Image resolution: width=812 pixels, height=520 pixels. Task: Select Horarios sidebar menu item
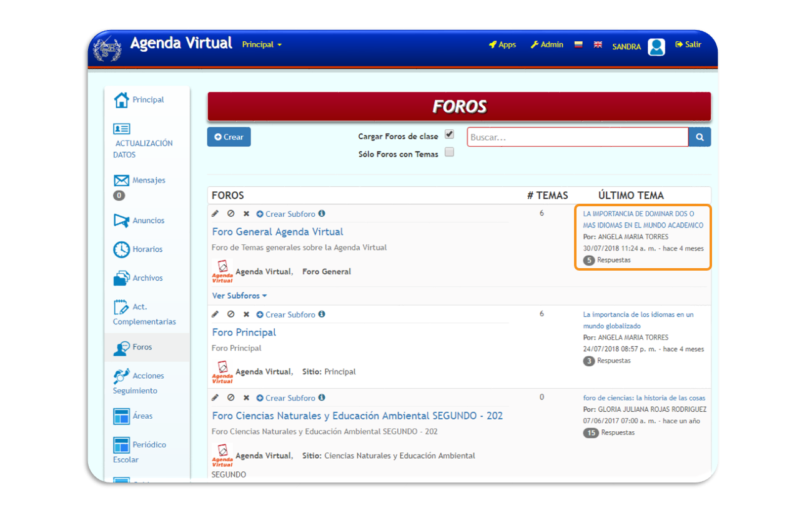coord(147,249)
